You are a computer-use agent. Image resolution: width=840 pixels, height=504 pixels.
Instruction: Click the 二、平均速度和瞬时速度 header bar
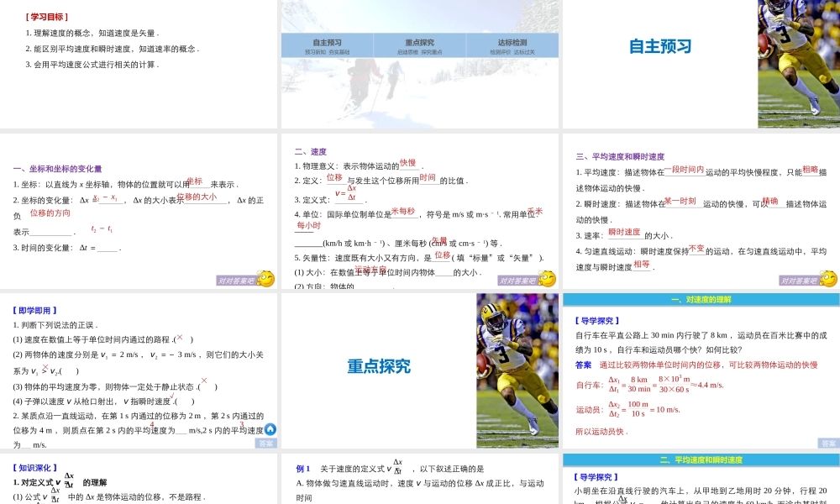pos(701,459)
